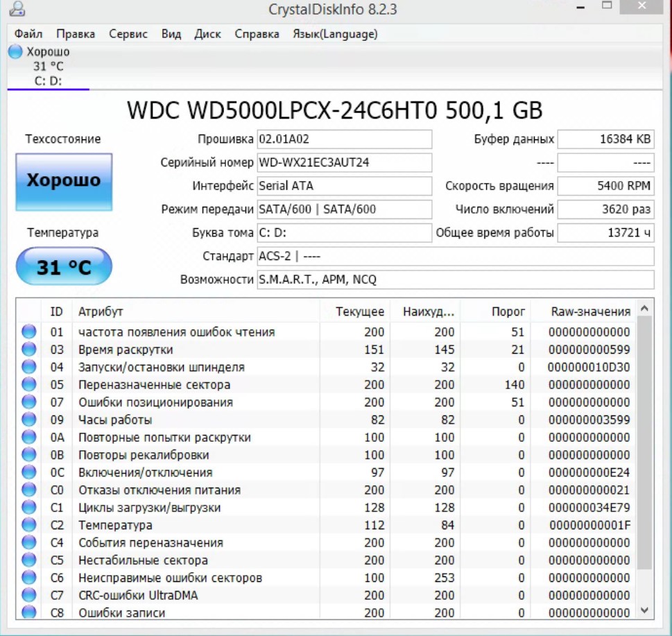Click status orb for Температура attribute row
Image resolution: width=672 pixels, height=636 pixels.
[29, 525]
